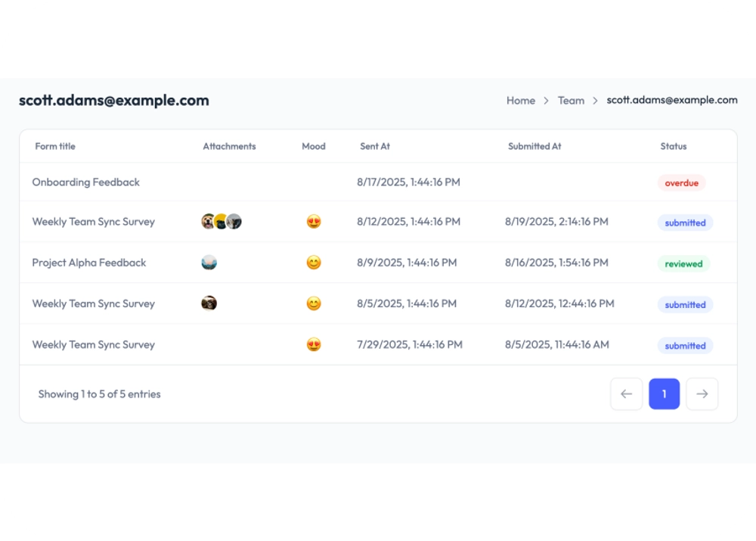The height and width of the screenshot is (541, 756).
Task: Click submitted date 8/19/2025, 2:14:16 PM
Action: [556, 222]
